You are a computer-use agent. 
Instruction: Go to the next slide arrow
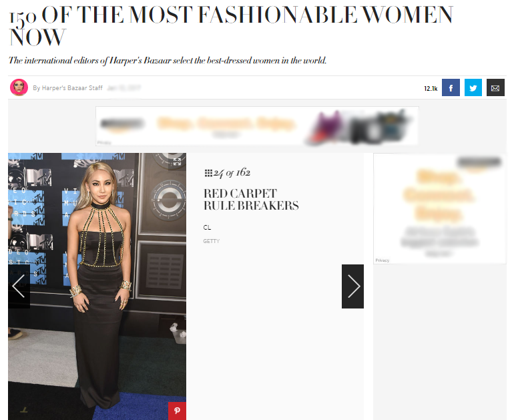[352, 286]
